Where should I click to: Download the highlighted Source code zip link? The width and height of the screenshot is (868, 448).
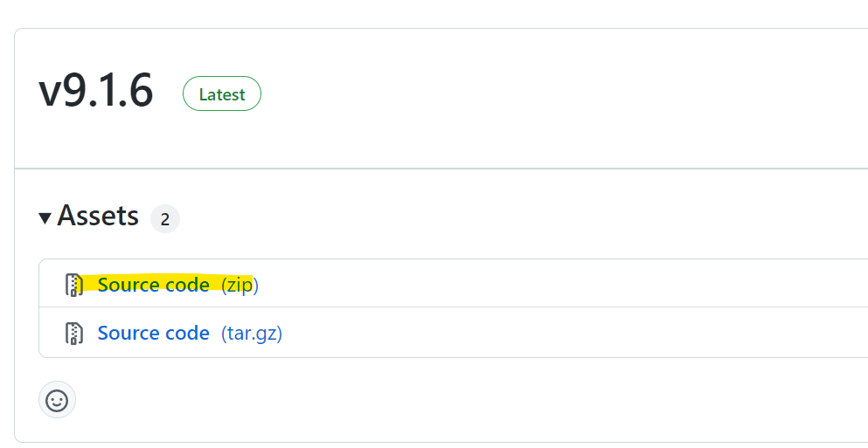[153, 285]
